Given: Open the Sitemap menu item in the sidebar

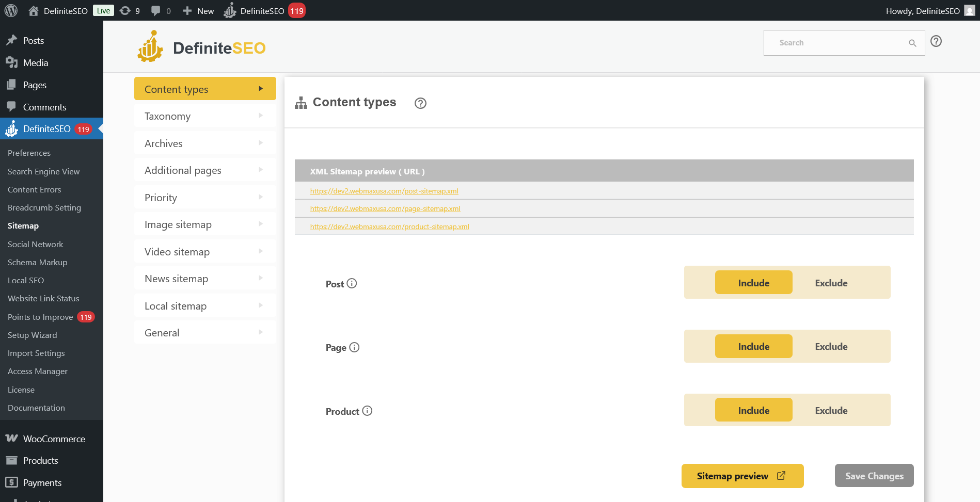Looking at the screenshot, I should (x=23, y=225).
